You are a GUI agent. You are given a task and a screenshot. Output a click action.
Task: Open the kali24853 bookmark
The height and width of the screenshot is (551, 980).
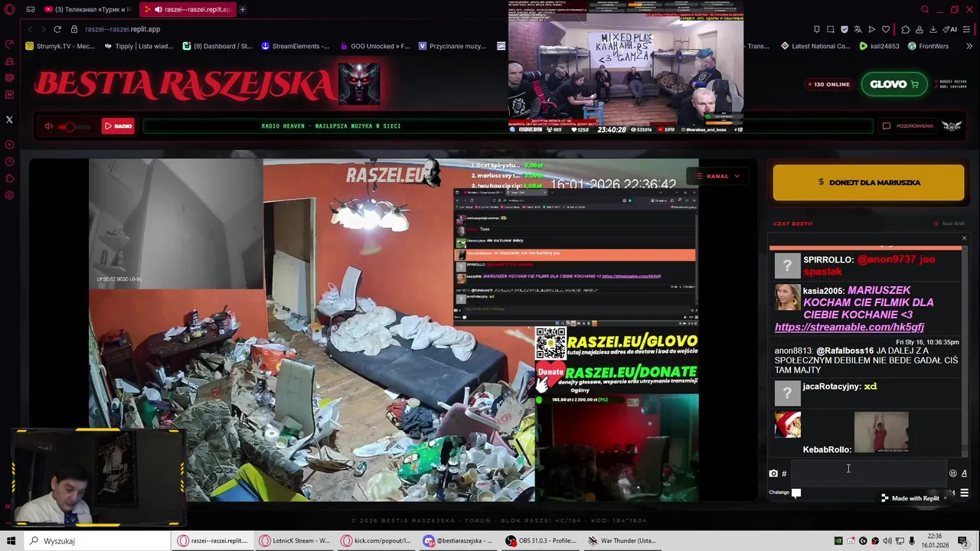pos(879,46)
